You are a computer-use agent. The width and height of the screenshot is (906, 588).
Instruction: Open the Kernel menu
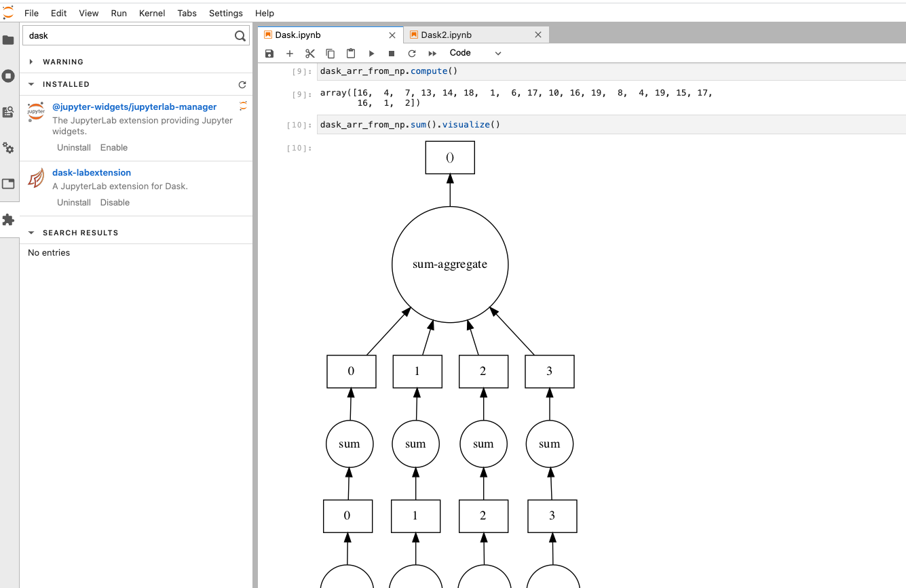tap(152, 13)
